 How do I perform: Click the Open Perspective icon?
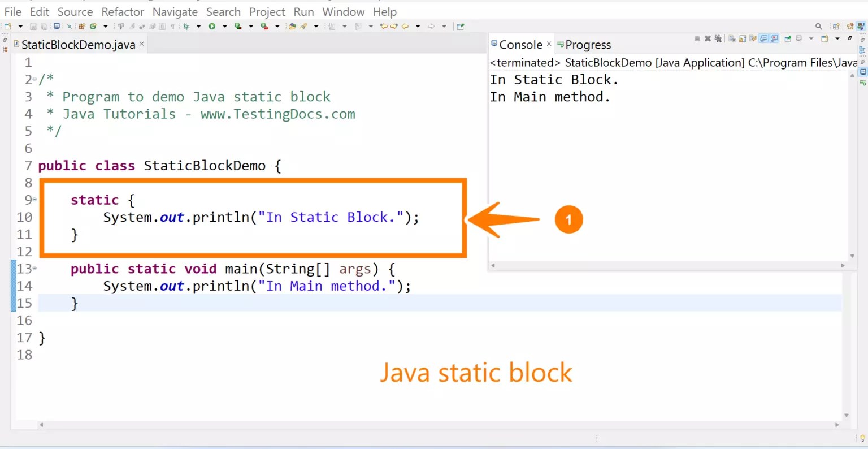coord(836,26)
